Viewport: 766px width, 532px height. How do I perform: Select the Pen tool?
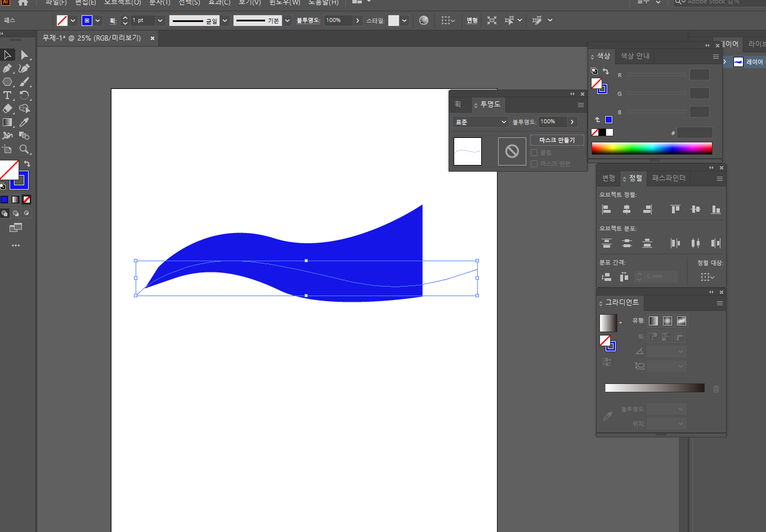coord(7,68)
